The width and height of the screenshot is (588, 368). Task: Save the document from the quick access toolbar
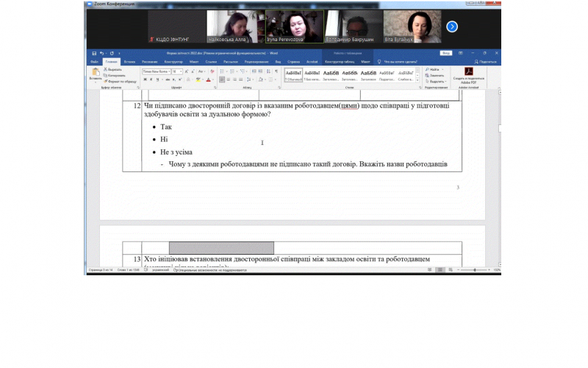pos(94,53)
